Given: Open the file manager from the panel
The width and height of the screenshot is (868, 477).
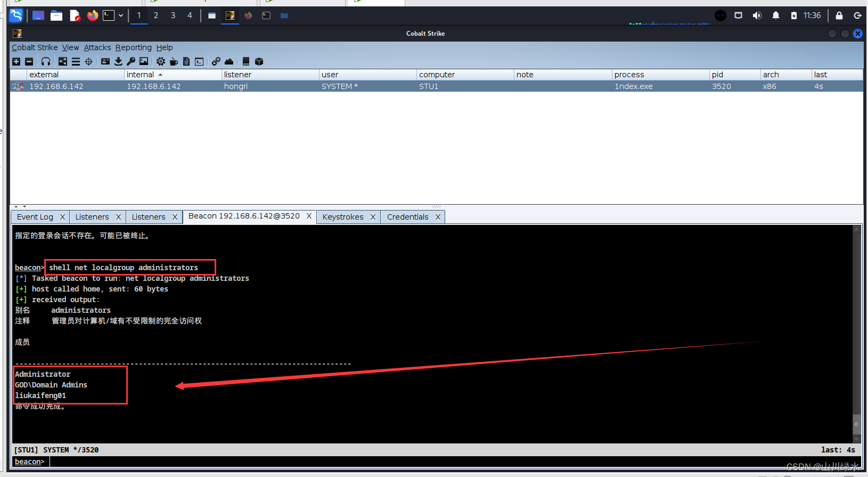Looking at the screenshot, I should coord(56,15).
